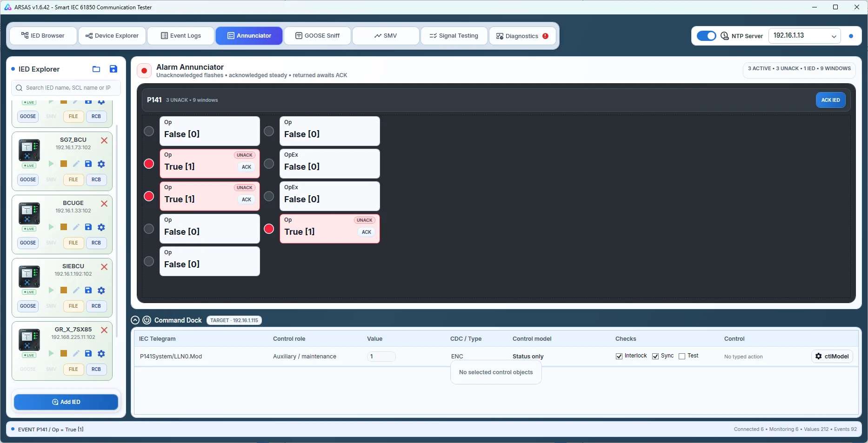Screen dimensions: 868x443
Task: Click the GR_X_7SX85 device thumbnail
Action: [29, 340]
